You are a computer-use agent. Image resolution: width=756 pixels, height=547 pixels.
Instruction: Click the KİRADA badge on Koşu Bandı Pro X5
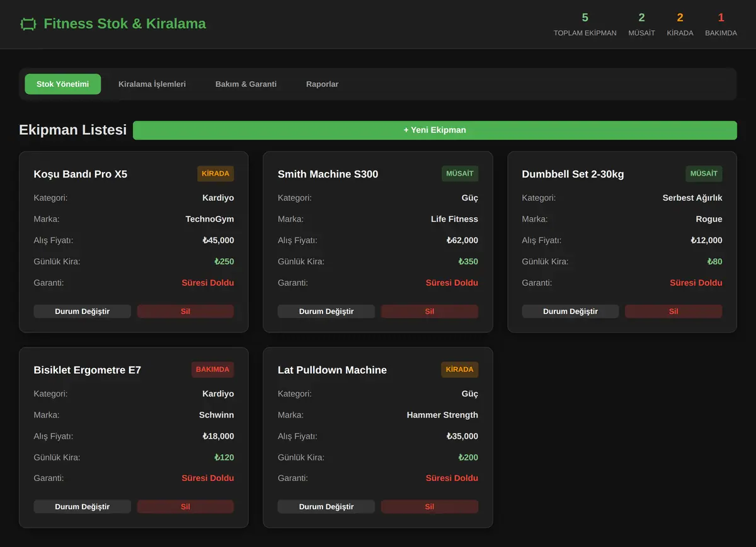click(x=215, y=174)
